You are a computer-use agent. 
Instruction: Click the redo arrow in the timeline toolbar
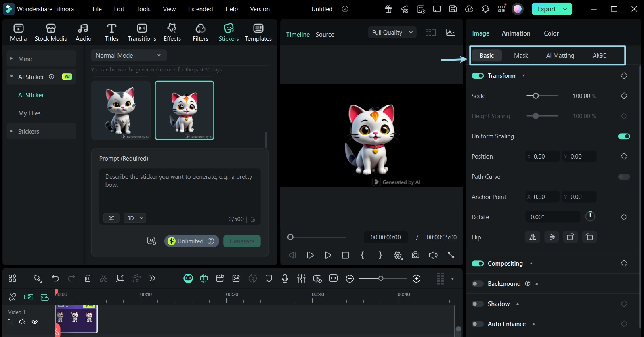click(x=71, y=278)
